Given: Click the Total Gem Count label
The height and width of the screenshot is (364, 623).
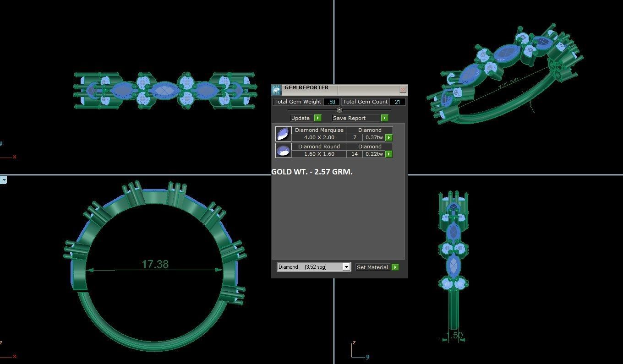Looking at the screenshot, I should (366, 102).
